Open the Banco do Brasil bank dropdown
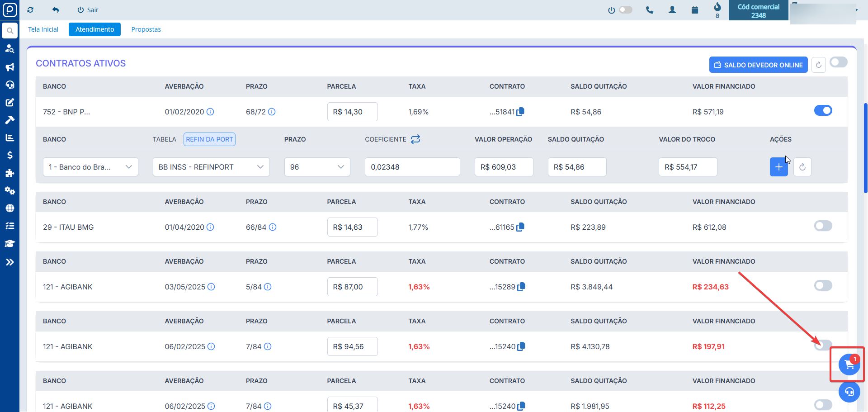The width and height of the screenshot is (868, 412). click(x=90, y=167)
